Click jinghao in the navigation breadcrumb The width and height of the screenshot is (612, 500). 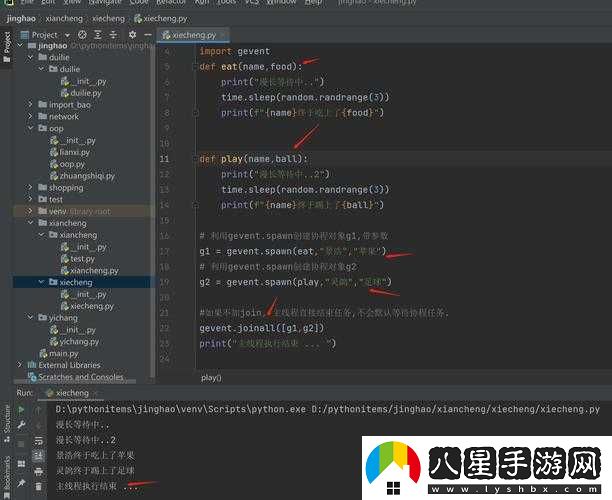21,18
